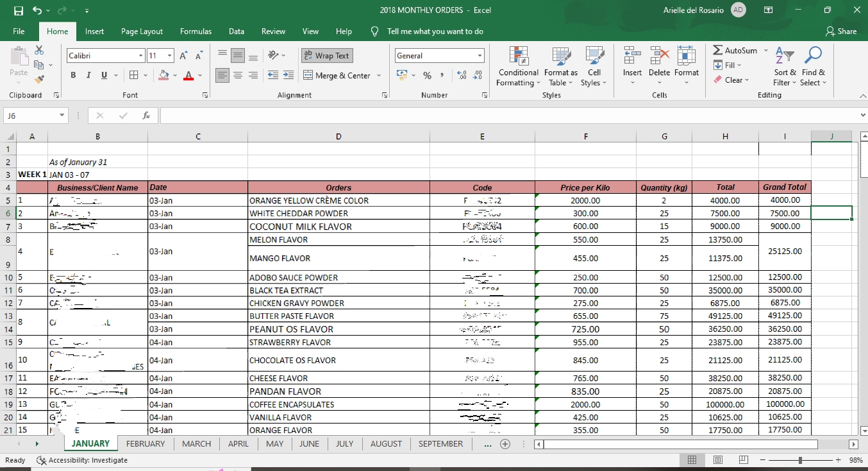Image resolution: width=868 pixels, height=471 pixels.
Task: Toggle Middle Align
Action: (237, 56)
